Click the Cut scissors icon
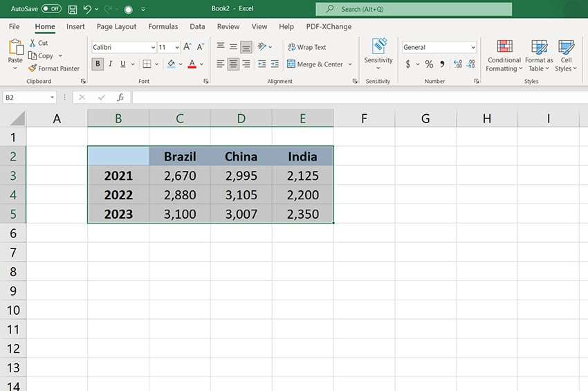Viewport: 588px width, 391px height. tap(33, 43)
